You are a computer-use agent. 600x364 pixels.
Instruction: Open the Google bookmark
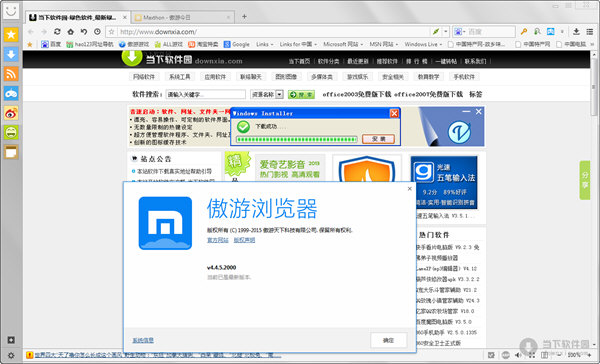click(x=236, y=44)
